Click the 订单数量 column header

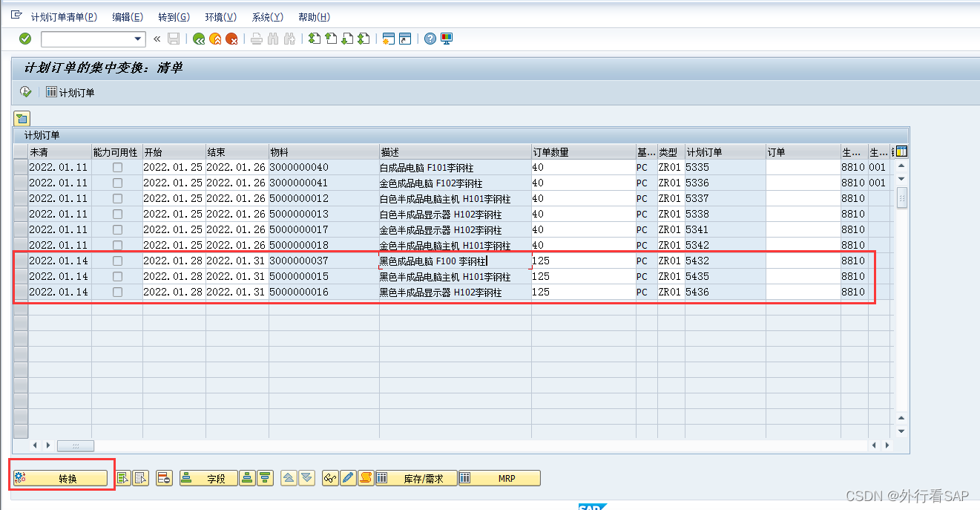click(x=583, y=152)
